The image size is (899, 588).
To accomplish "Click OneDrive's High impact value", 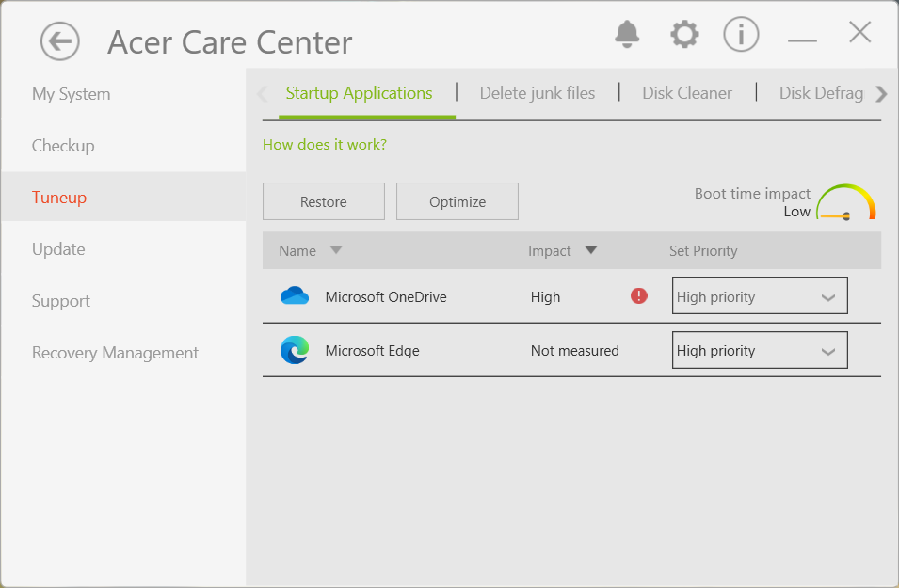I will point(545,297).
